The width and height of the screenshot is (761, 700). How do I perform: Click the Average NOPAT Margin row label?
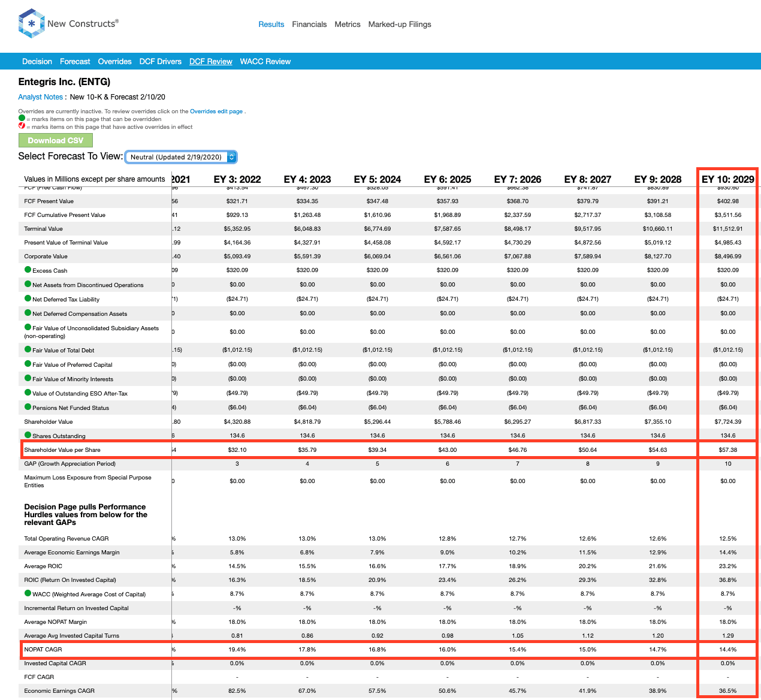tap(56, 622)
